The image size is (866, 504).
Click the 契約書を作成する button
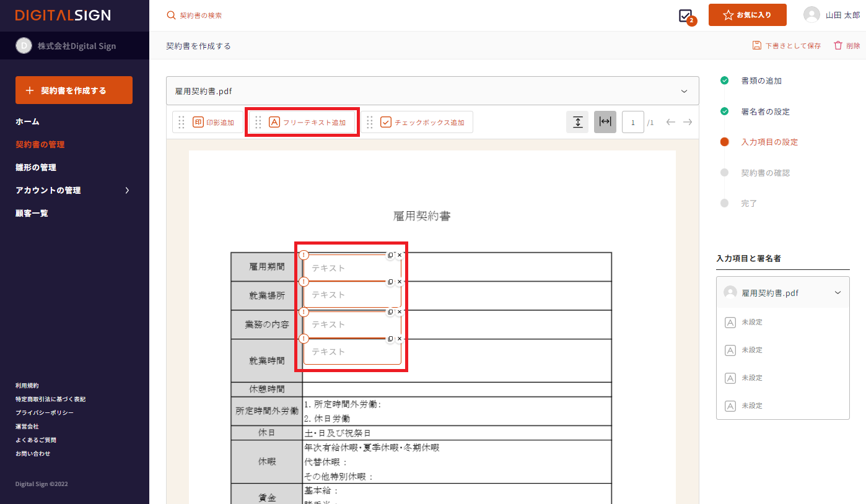click(74, 90)
